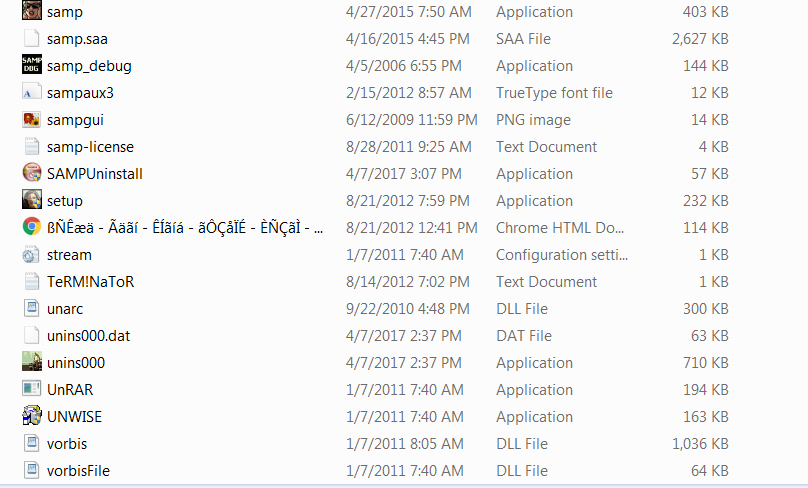Click the samp-license text document name
Screen dimensions: 808x488
click(90, 147)
